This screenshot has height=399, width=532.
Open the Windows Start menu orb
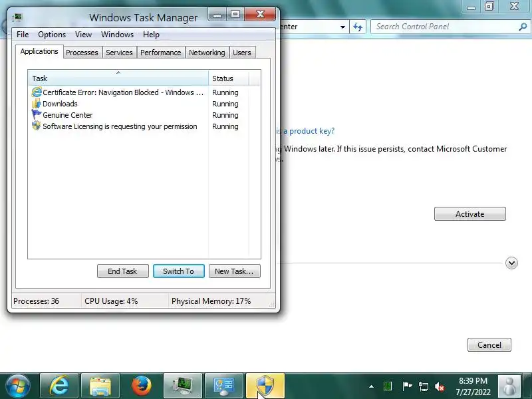[18, 386]
